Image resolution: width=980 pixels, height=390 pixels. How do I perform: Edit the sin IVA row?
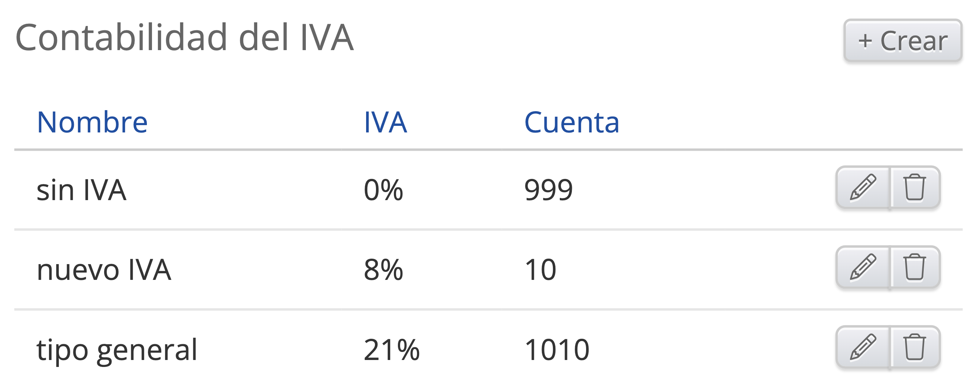coord(863,187)
